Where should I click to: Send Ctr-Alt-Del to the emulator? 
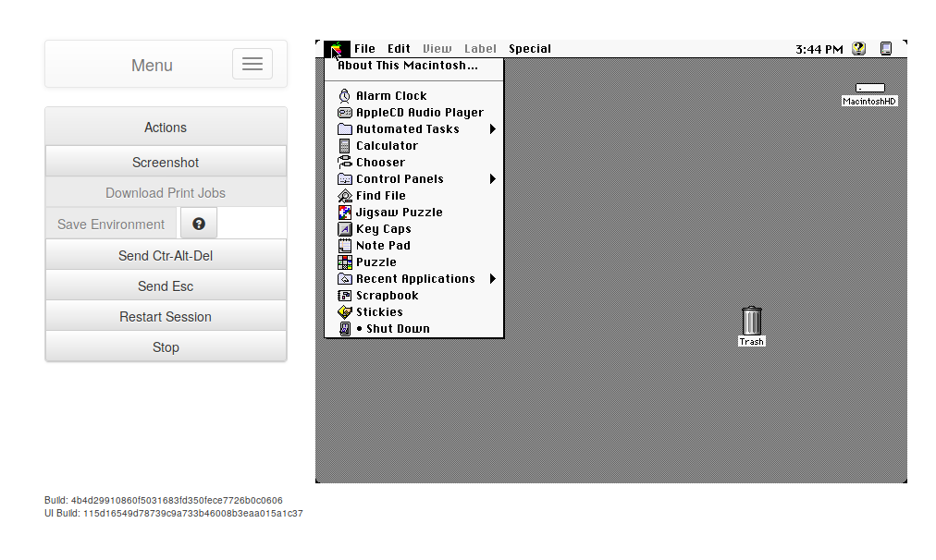(166, 255)
